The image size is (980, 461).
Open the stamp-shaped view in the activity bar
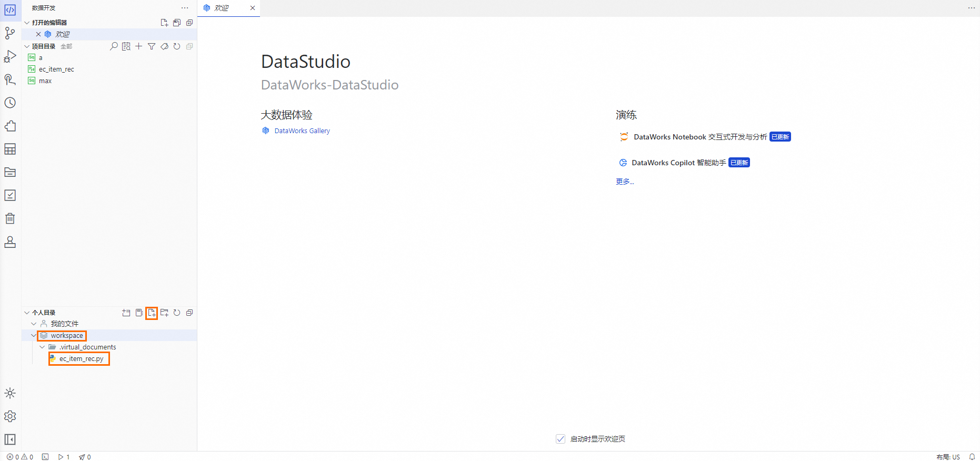[x=10, y=242]
